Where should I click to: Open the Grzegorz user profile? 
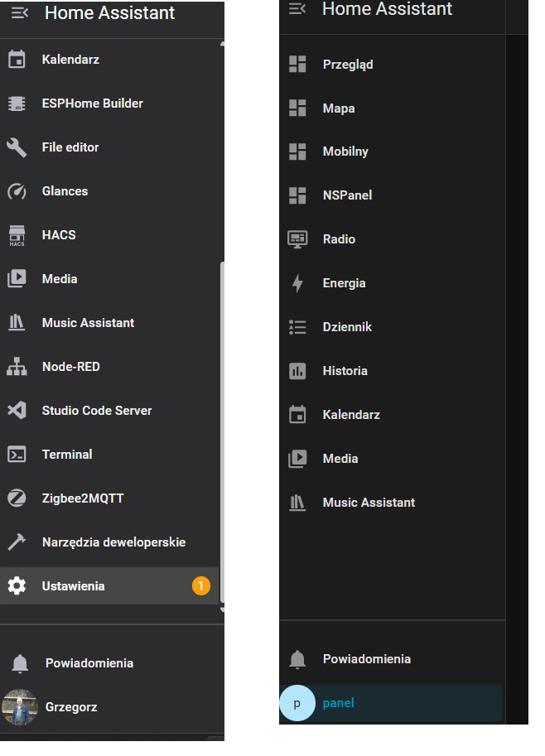click(x=71, y=707)
